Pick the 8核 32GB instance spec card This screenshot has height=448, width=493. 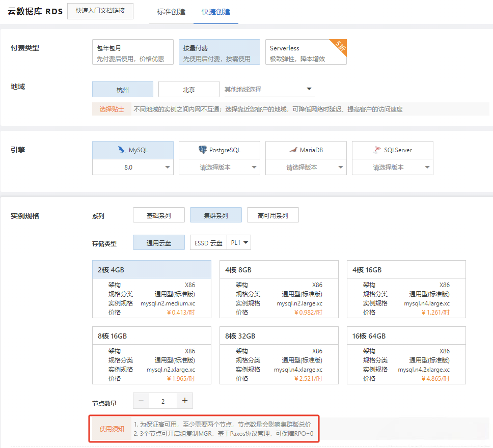click(x=279, y=355)
